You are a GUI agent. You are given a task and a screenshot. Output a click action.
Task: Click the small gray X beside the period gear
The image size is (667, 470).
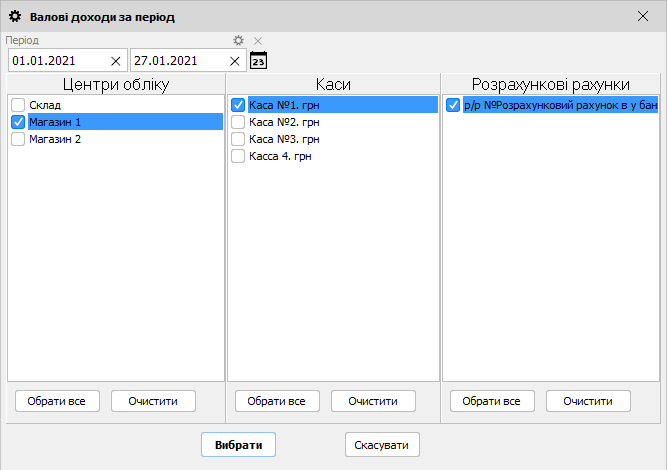pos(257,41)
